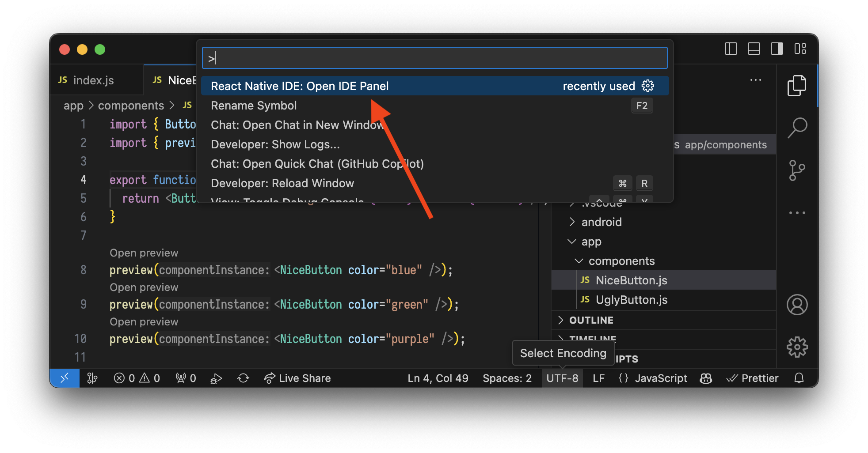Start a Live Share session
Viewport: 868px width, 453px height.
[x=297, y=378]
